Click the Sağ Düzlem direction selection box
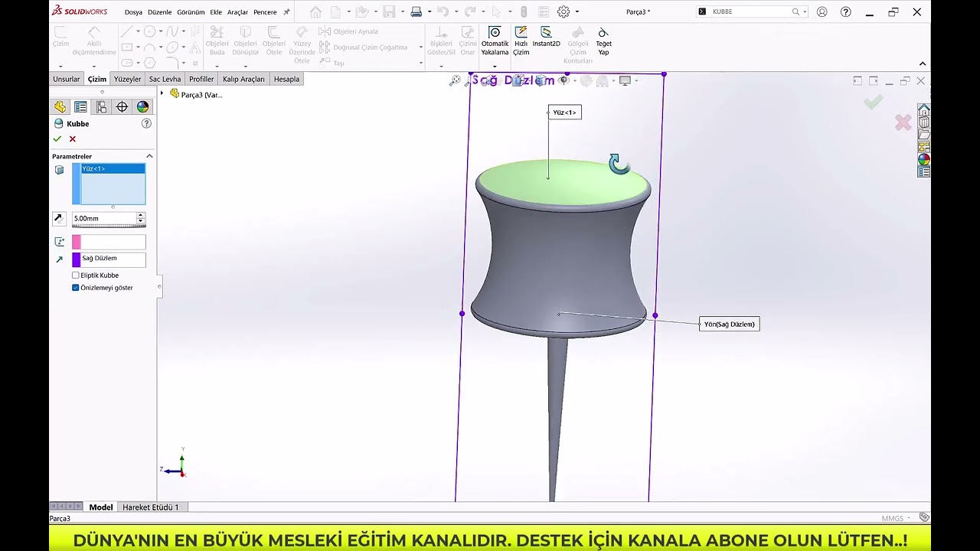This screenshot has height=551, width=980. click(x=109, y=259)
